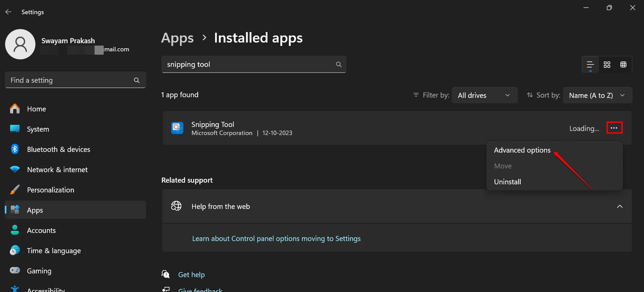Navigate to Personalization settings
Image resolution: width=644 pixels, height=292 pixels.
50,190
